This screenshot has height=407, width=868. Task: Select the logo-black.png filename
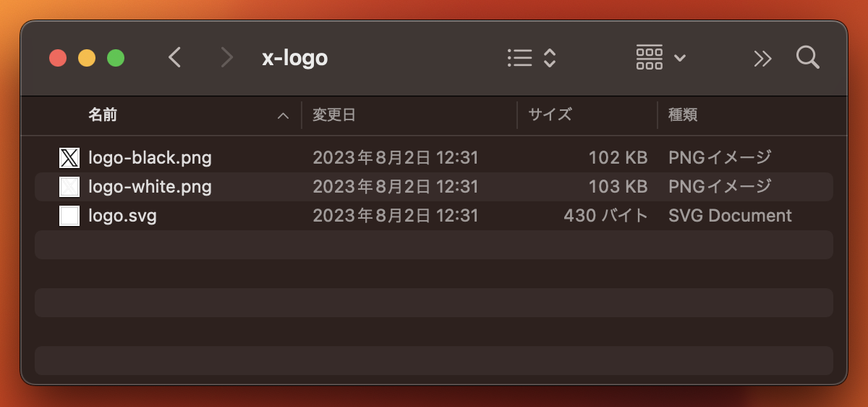pyautogui.click(x=150, y=157)
